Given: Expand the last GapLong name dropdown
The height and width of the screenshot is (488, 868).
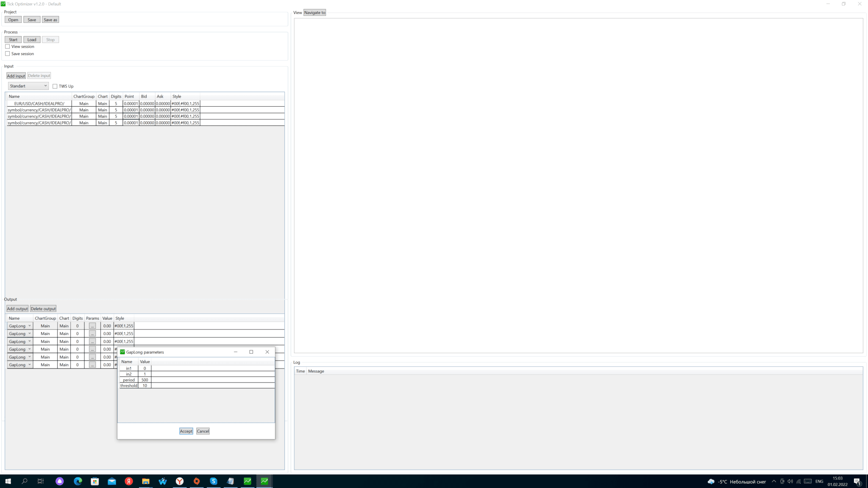Looking at the screenshot, I should click(20, 365).
